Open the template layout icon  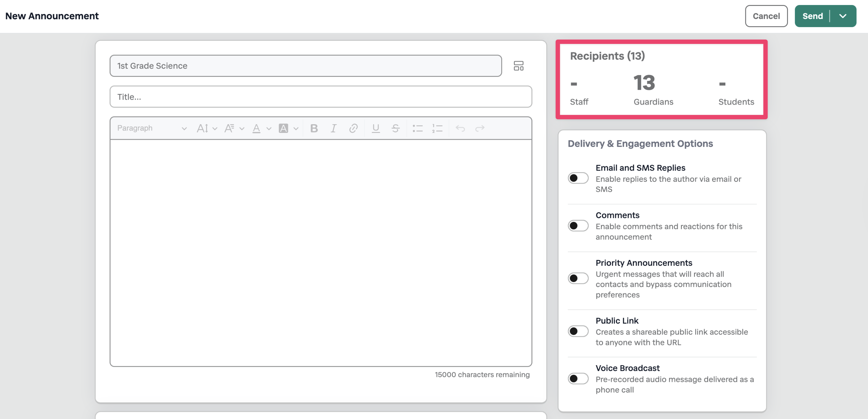pos(518,66)
